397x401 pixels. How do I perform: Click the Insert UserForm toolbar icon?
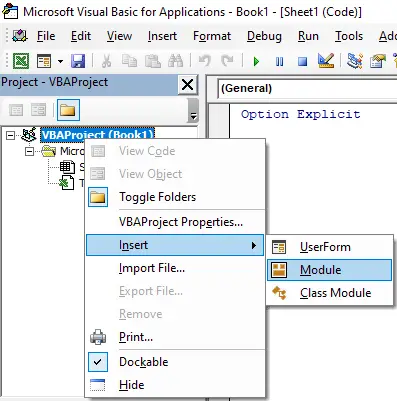pyautogui.click(x=44, y=61)
